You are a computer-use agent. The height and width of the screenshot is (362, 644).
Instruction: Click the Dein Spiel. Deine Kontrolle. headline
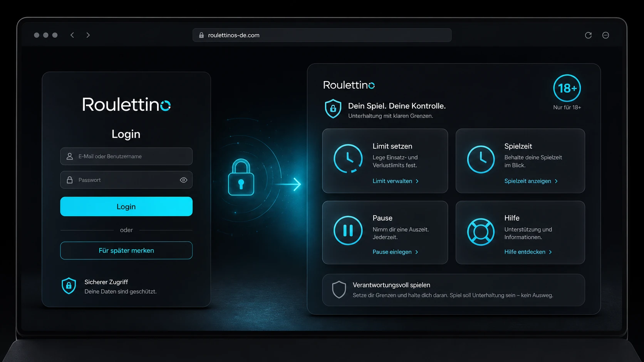pos(397,106)
